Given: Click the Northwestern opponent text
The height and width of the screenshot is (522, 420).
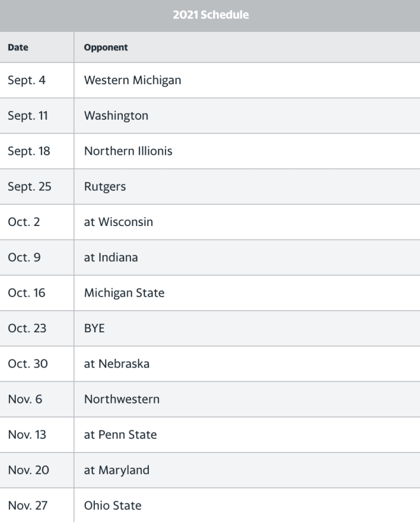Looking at the screenshot, I should coord(122,399).
